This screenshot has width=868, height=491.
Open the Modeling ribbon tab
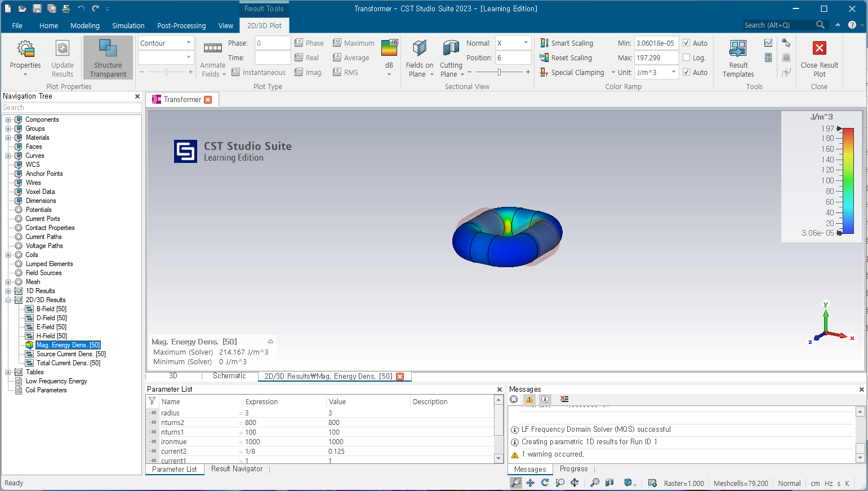pyautogui.click(x=84, y=25)
